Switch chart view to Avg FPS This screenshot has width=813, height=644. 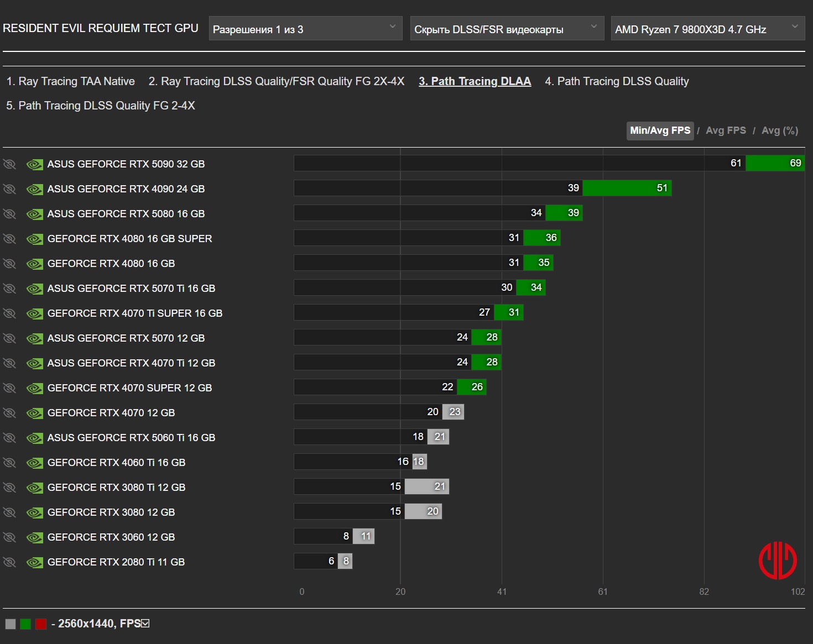pyautogui.click(x=726, y=130)
